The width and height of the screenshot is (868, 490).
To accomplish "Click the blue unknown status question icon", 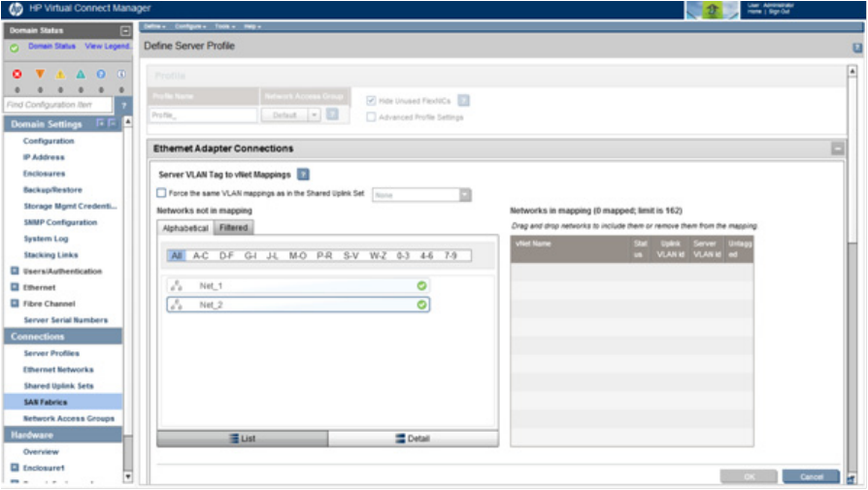I will coord(101,74).
